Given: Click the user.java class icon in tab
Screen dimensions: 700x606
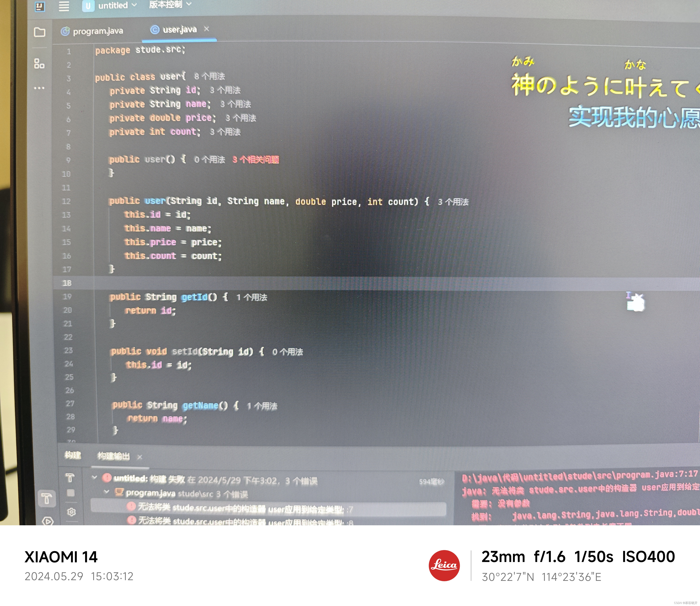Looking at the screenshot, I should click(155, 30).
